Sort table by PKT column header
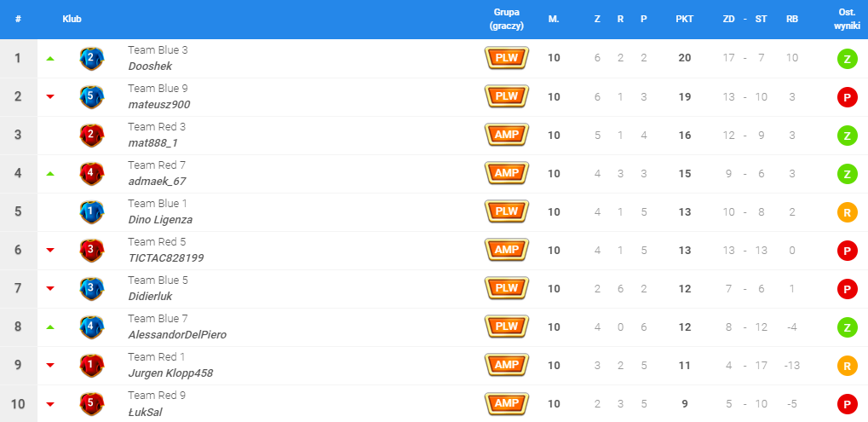Image resolution: width=868 pixels, height=422 pixels. point(684,19)
